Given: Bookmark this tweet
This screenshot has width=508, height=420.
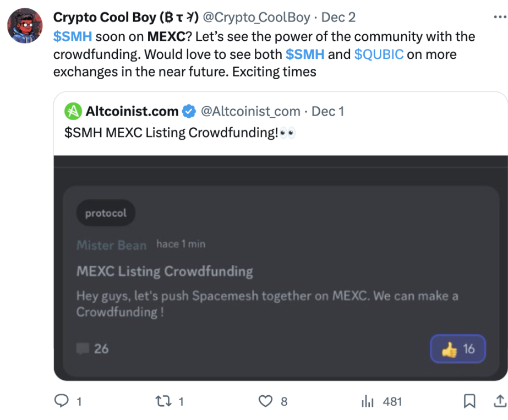Looking at the screenshot, I should 469,401.
